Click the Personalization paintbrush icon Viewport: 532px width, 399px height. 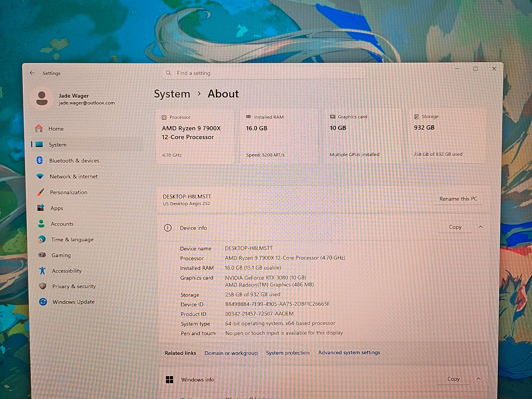41,192
